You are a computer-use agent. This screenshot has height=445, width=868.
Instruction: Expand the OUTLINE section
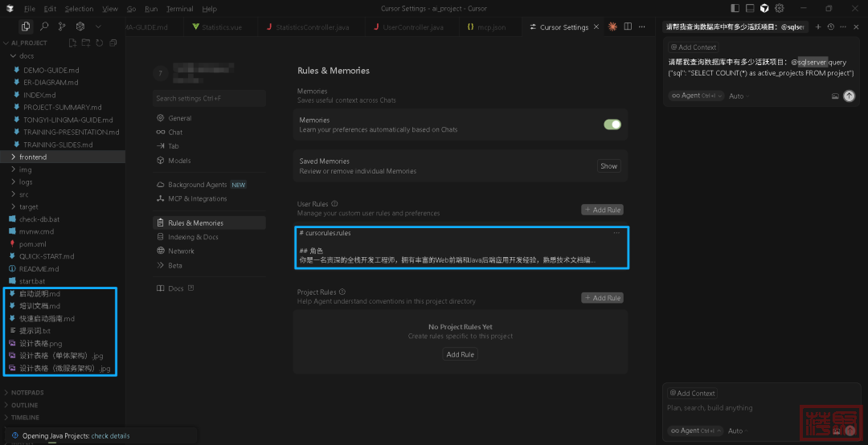(x=24, y=405)
